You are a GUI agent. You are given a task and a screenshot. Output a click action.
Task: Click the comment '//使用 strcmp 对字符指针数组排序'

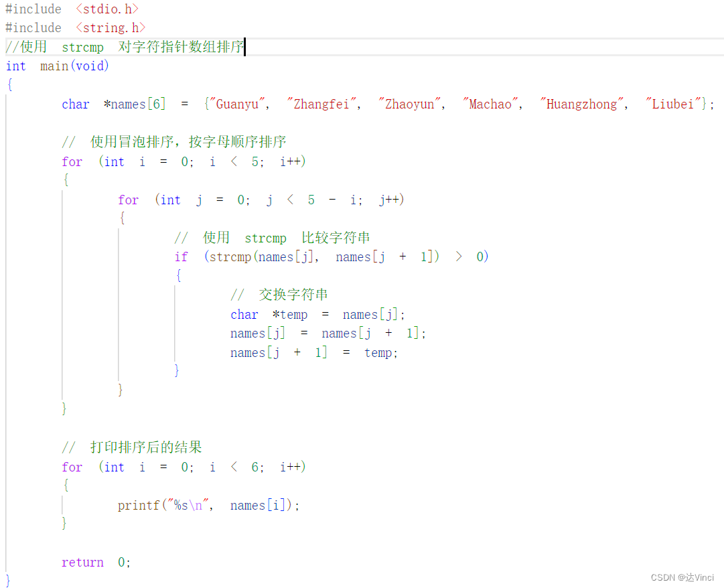pyautogui.click(x=125, y=47)
